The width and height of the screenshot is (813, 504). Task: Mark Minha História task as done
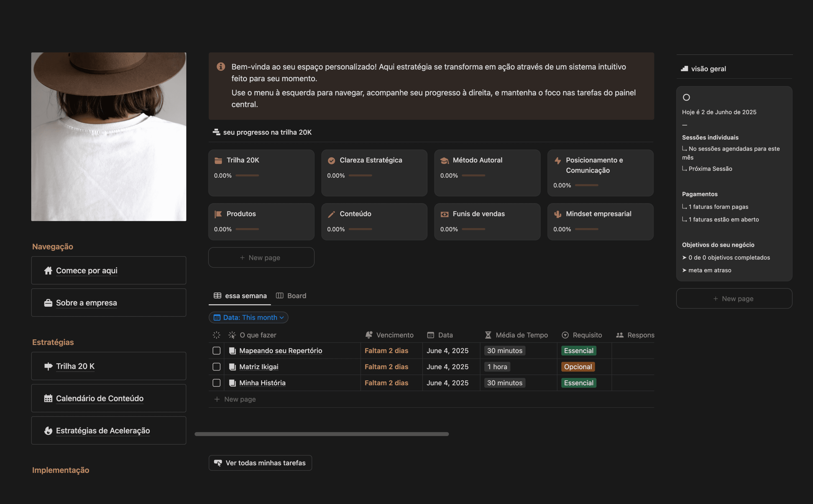point(216,383)
